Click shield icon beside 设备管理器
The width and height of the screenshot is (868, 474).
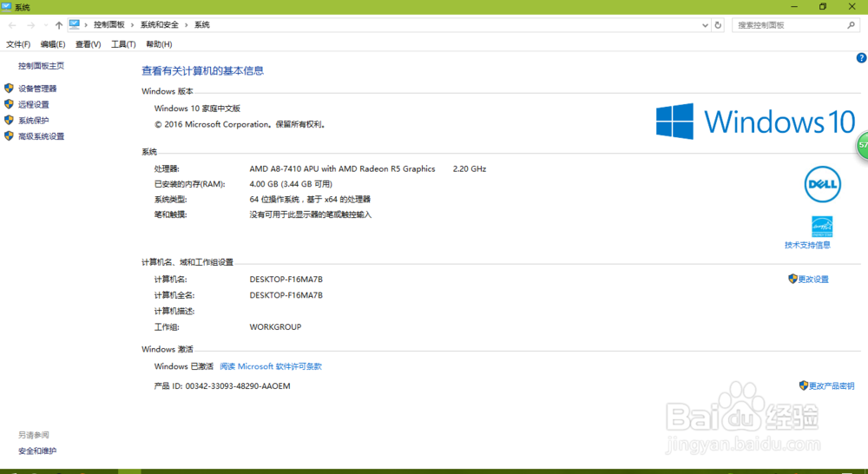point(9,88)
